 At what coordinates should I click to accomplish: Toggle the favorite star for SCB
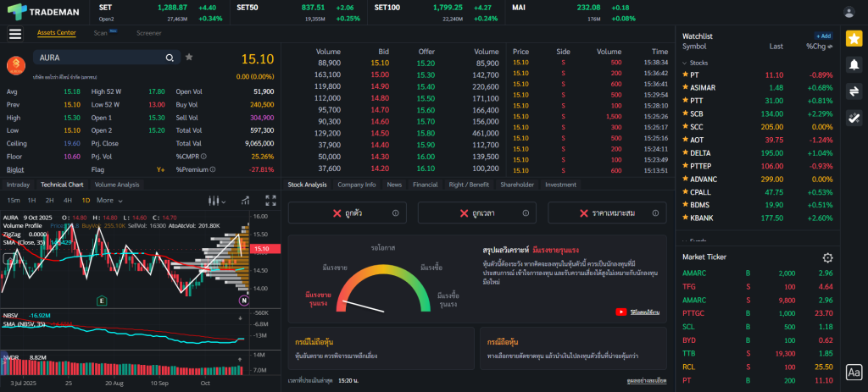[x=685, y=114]
